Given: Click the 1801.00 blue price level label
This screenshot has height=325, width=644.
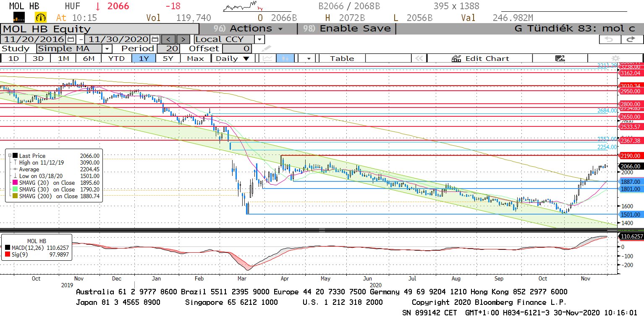Looking at the screenshot, I should coord(630,189).
